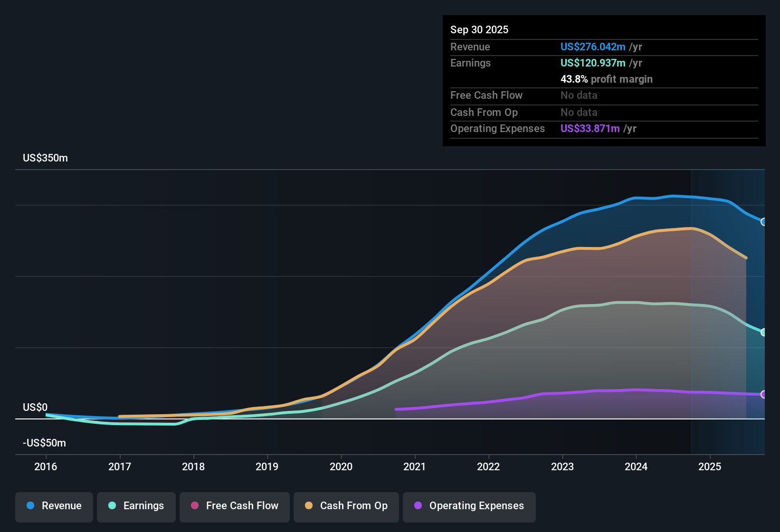Disable the Operating Expenses series display
Image resolution: width=780 pixels, height=532 pixels.
469,506
